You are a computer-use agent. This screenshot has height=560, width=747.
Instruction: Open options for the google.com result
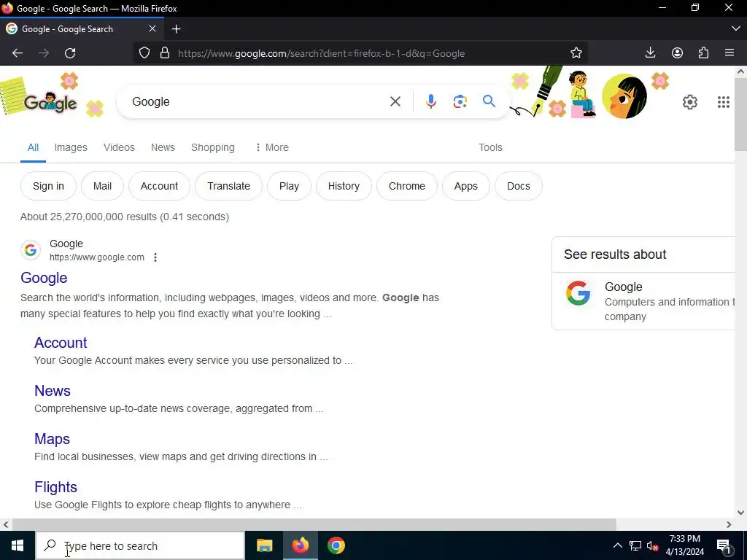tap(155, 257)
